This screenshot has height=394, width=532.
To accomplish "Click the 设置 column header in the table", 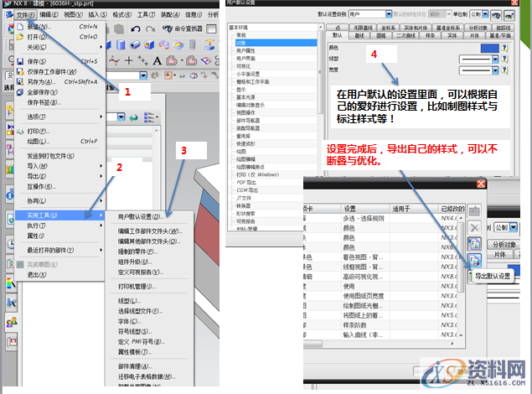I will [365, 209].
